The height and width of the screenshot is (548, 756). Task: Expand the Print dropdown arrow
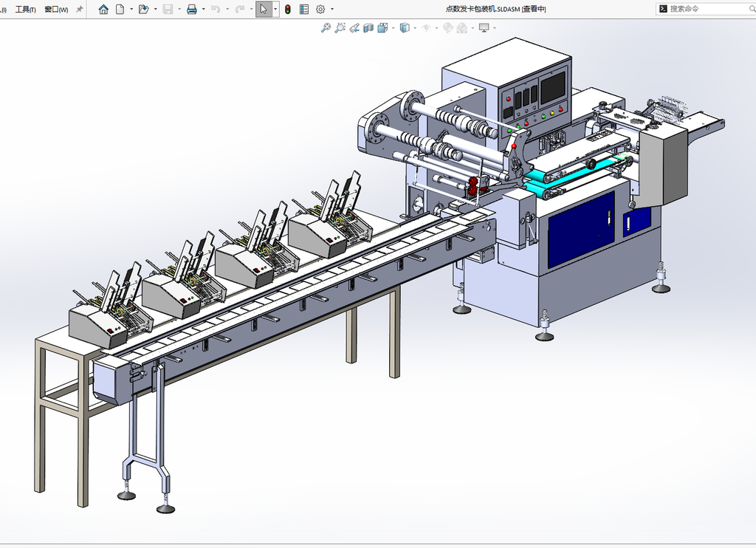coord(204,9)
